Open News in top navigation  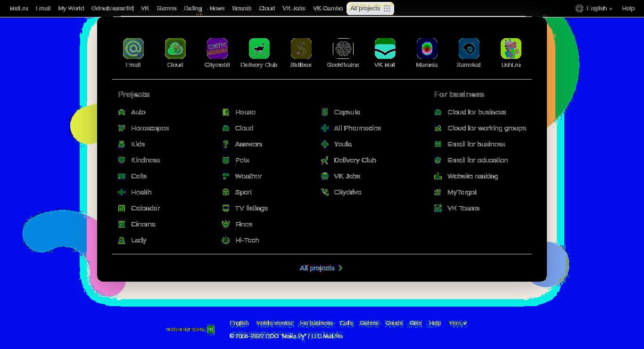click(217, 8)
